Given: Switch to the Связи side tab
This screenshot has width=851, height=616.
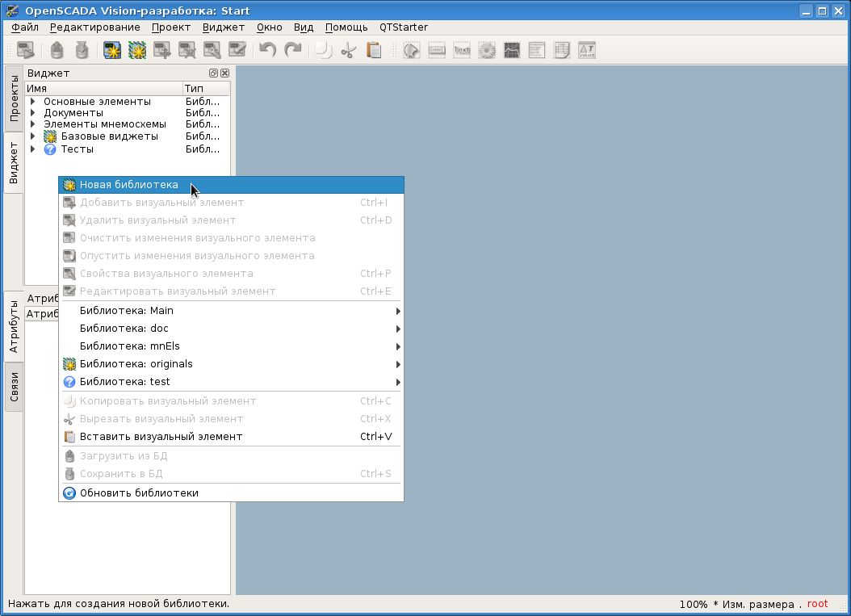Looking at the screenshot, I should tap(14, 387).
